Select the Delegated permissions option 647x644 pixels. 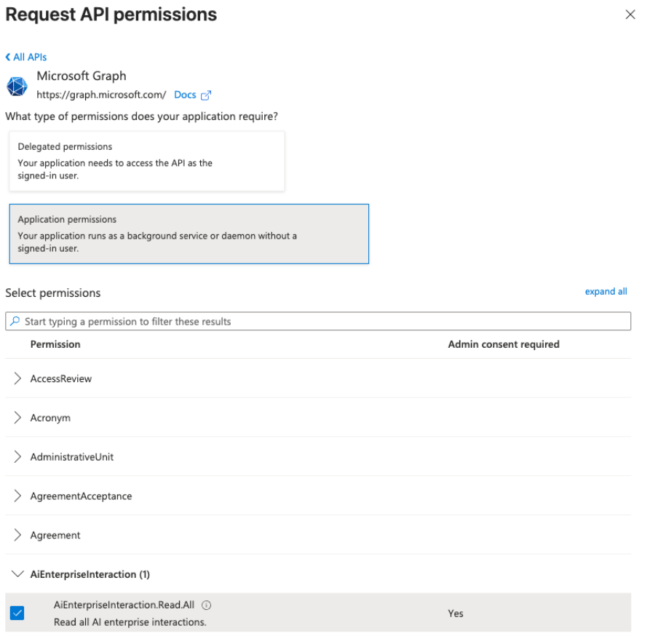coord(146,161)
